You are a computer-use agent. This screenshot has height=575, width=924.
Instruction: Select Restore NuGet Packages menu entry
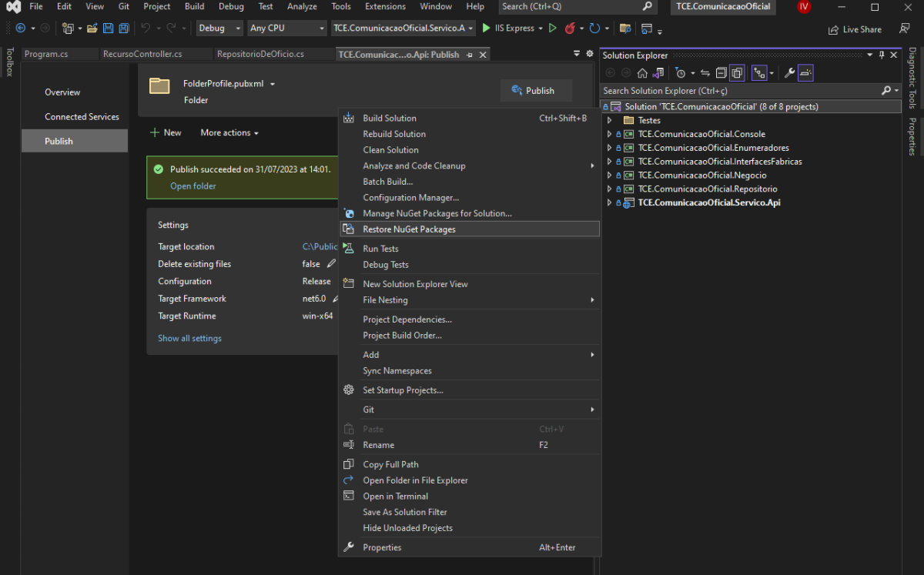tap(409, 229)
